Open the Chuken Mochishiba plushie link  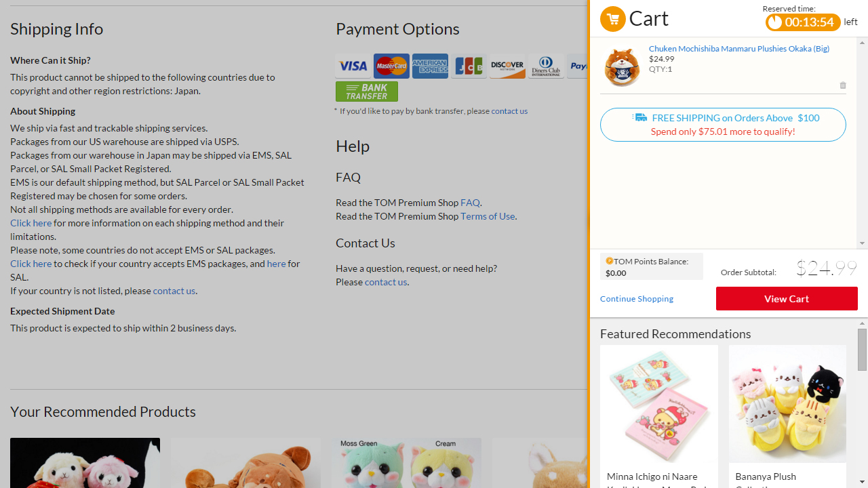(x=739, y=49)
